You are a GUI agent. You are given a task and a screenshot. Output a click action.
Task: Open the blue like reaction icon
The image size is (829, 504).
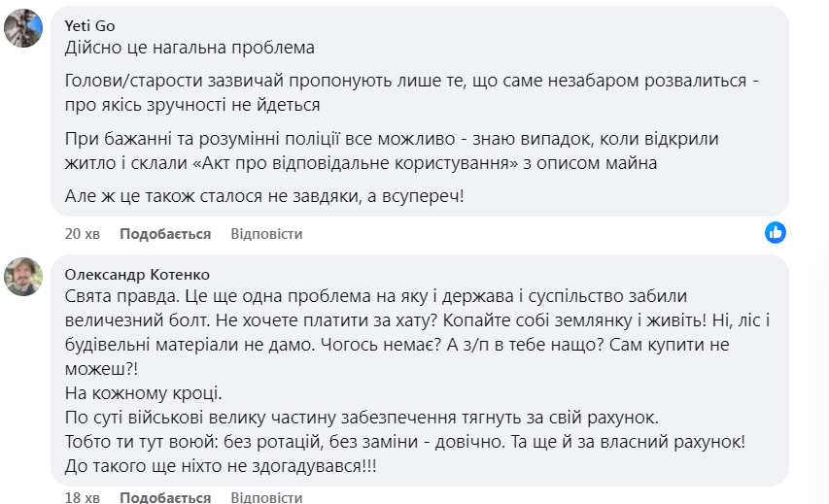pos(775,232)
